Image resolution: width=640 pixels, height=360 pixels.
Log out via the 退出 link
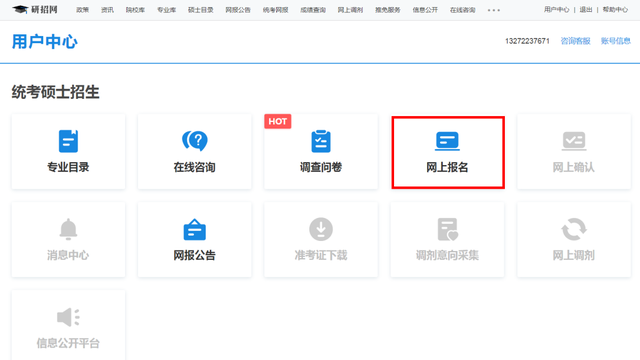click(x=586, y=9)
